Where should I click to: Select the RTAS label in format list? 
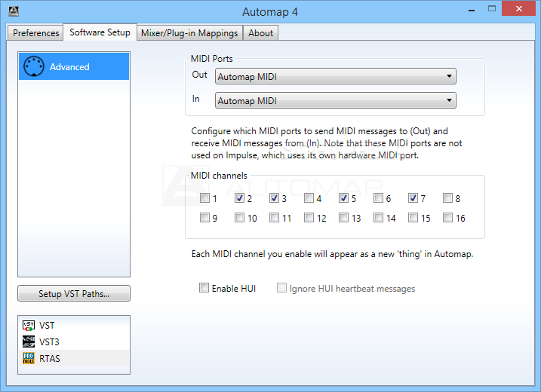(x=50, y=359)
